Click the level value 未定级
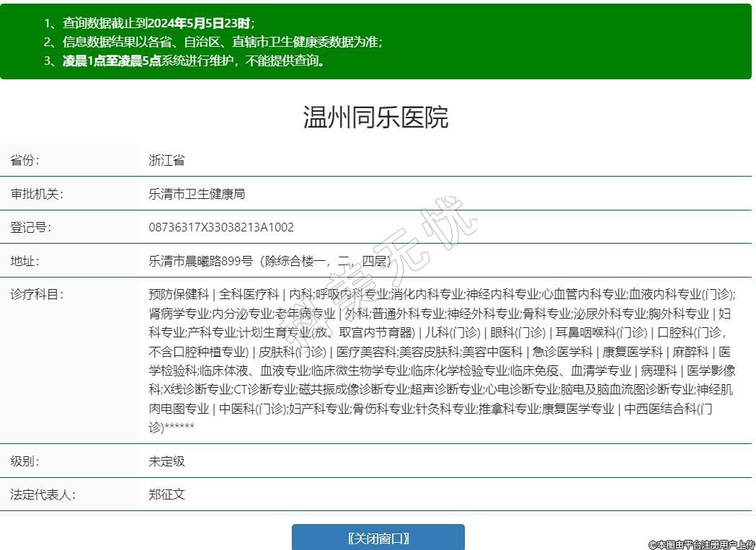The image size is (756, 550). click(x=166, y=461)
